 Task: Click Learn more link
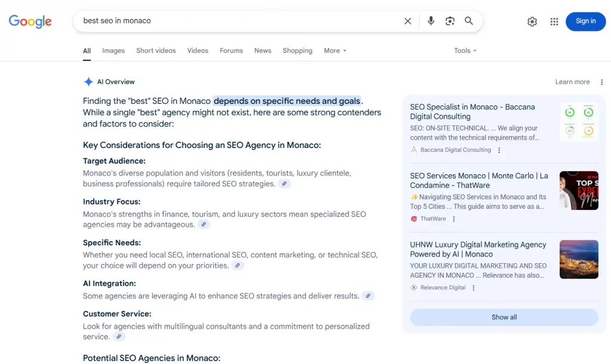point(572,82)
